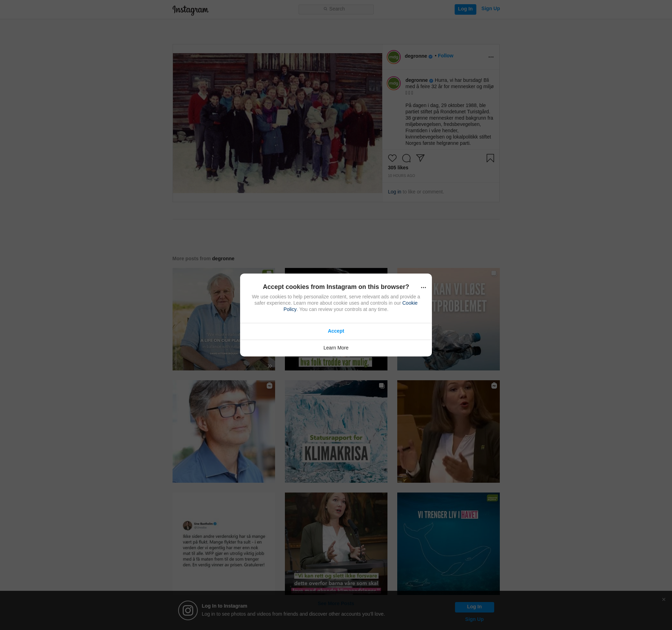This screenshot has width=672, height=630.
Task: Click video icon on woman speaking post
Action: (494, 386)
